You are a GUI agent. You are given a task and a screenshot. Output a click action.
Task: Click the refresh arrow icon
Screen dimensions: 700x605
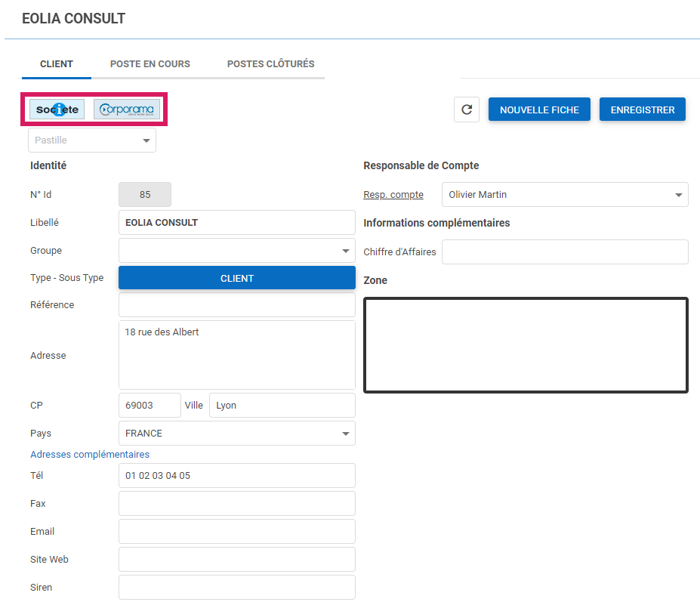tap(467, 110)
